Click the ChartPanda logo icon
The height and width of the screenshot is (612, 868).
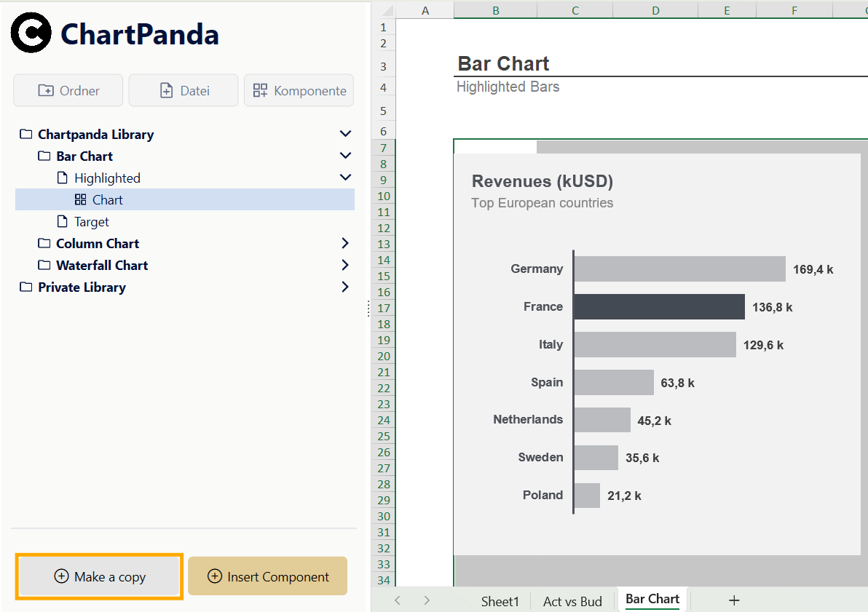(x=31, y=33)
